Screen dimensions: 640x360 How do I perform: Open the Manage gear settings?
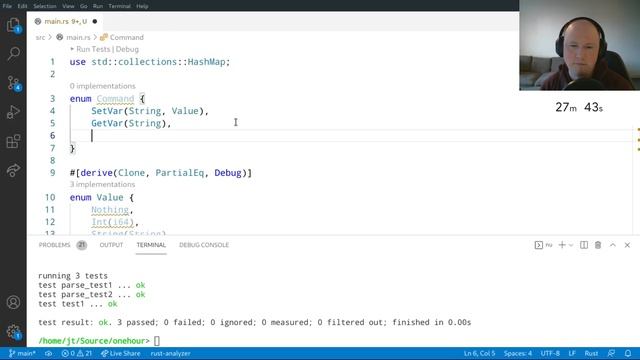(x=13, y=331)
